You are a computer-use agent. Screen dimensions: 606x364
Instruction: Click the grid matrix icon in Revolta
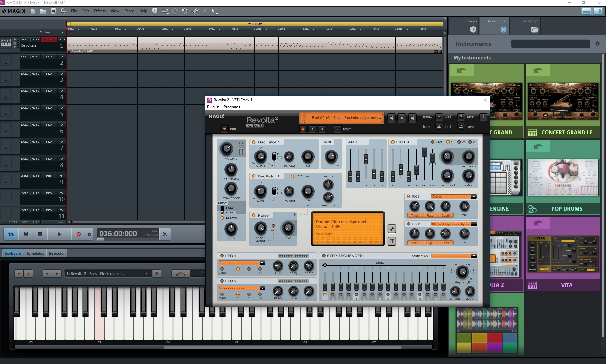[392, 242]
